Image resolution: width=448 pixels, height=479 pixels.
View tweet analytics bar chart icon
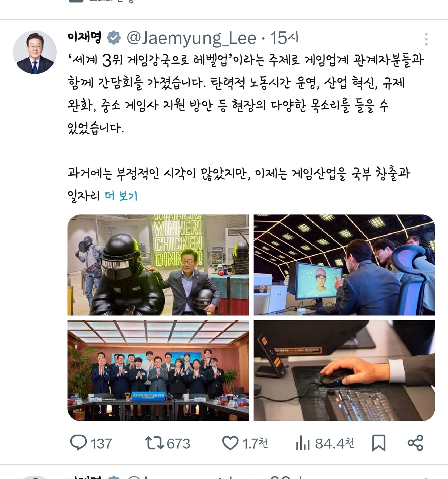click(x=303, y=443)
